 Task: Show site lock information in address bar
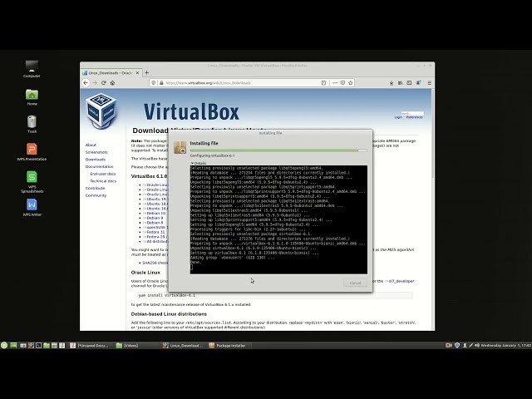161,83
